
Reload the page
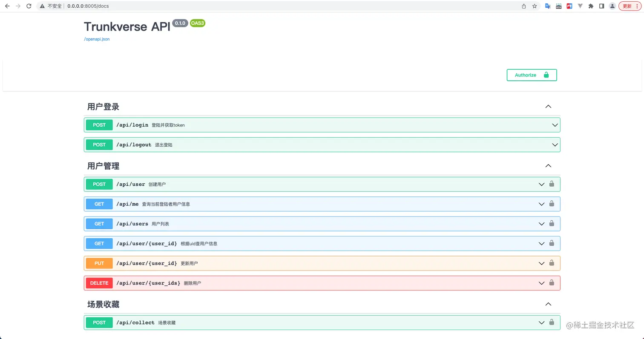click(29, 6)
